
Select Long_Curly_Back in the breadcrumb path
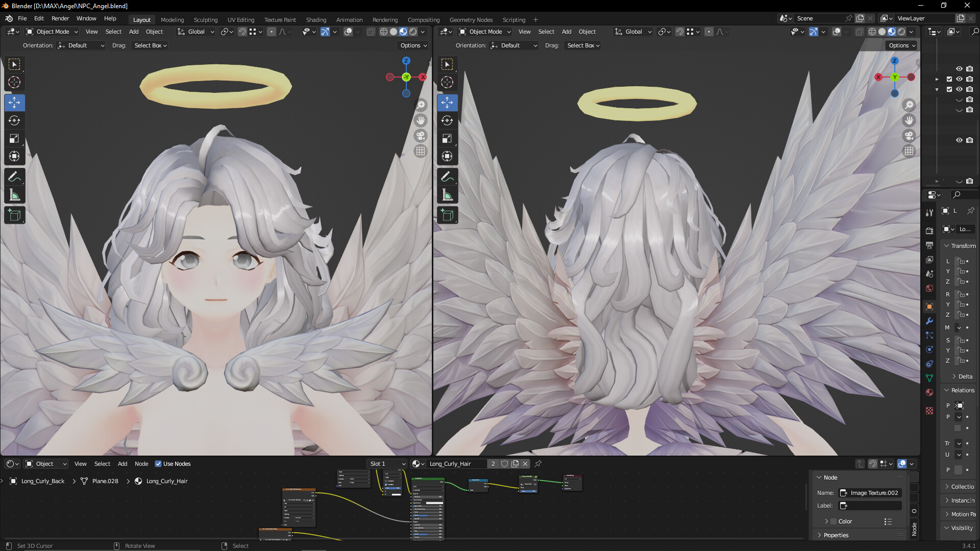(x=42, y=481)
